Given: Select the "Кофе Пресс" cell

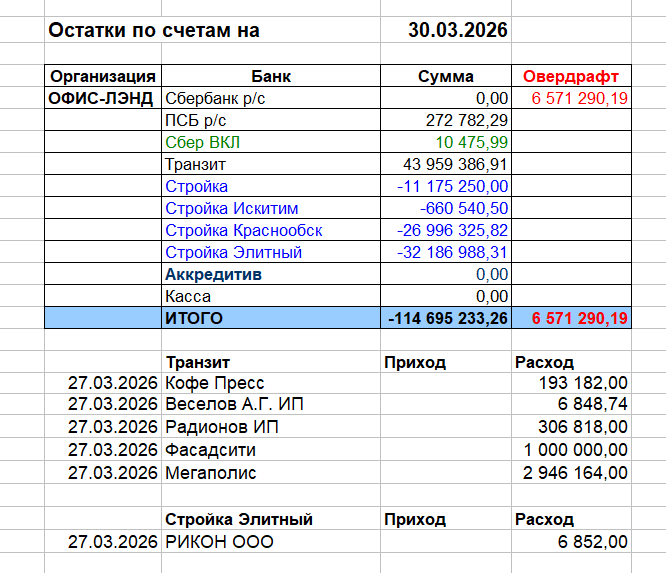Looking at the screenshot, I should click(x=271, y=383).
